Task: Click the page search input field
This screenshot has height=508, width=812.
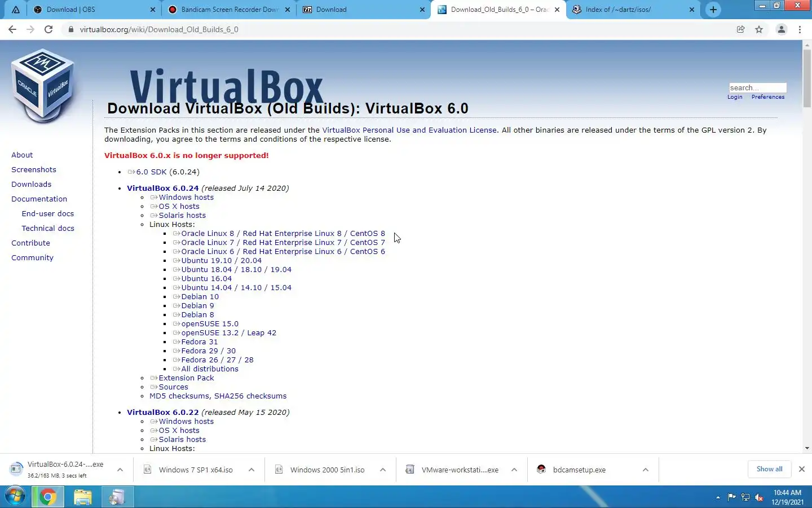Action: click(758, 87)
